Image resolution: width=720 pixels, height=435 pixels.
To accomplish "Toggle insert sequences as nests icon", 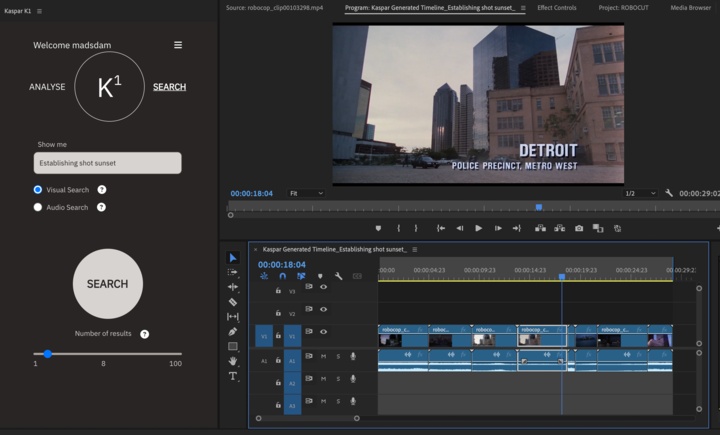I will 264,276.
